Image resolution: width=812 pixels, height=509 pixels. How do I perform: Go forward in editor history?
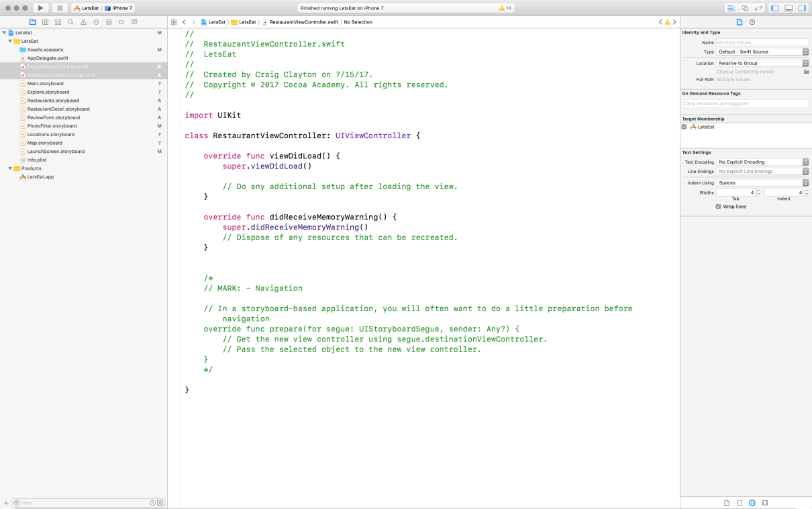click(x=193, y=22)
